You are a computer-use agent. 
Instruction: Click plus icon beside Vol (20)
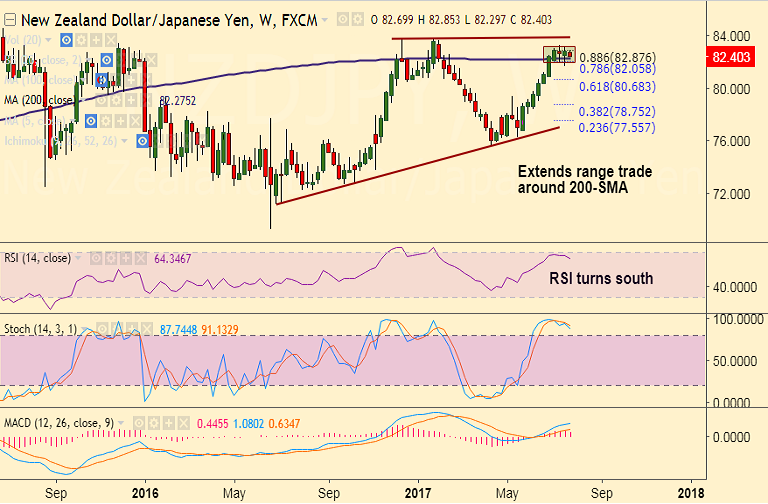click(x=96, y=40)
